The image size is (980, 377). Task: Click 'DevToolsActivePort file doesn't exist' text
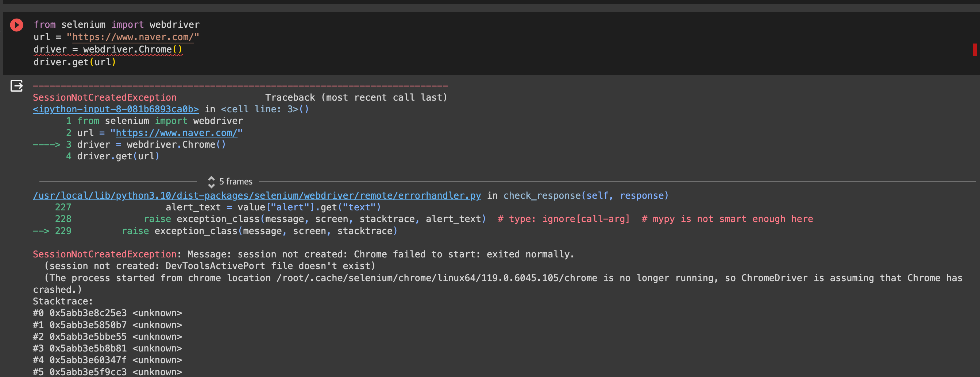click(x=268, y=266)
